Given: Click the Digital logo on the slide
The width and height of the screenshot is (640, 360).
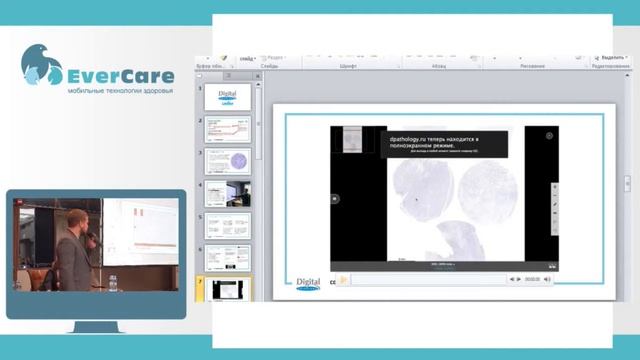Looking at the screenshot, I should (x=308, y=284).
